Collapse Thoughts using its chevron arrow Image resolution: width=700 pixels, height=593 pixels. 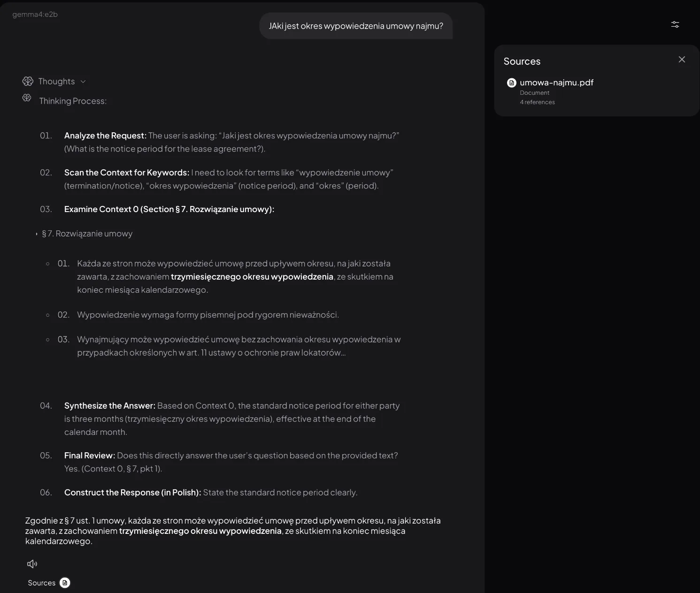[83, 81]
